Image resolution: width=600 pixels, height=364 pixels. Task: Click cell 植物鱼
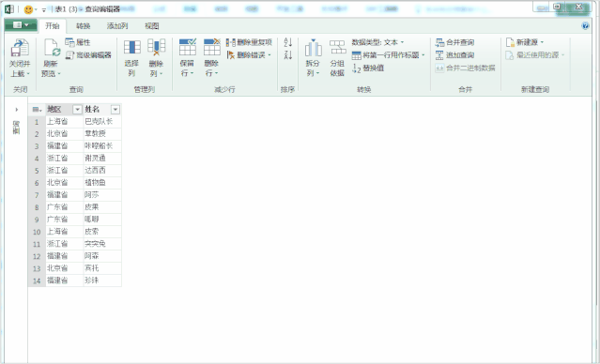coord(102,183)
